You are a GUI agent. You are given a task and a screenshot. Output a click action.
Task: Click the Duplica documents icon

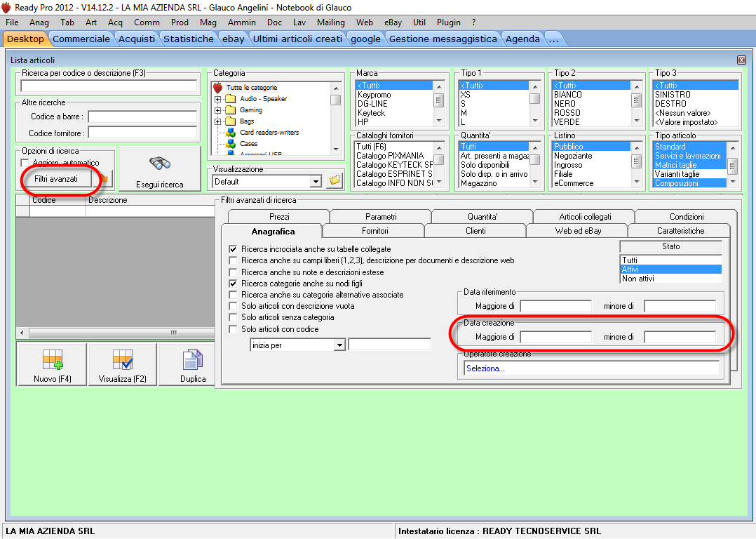point(193,360)
